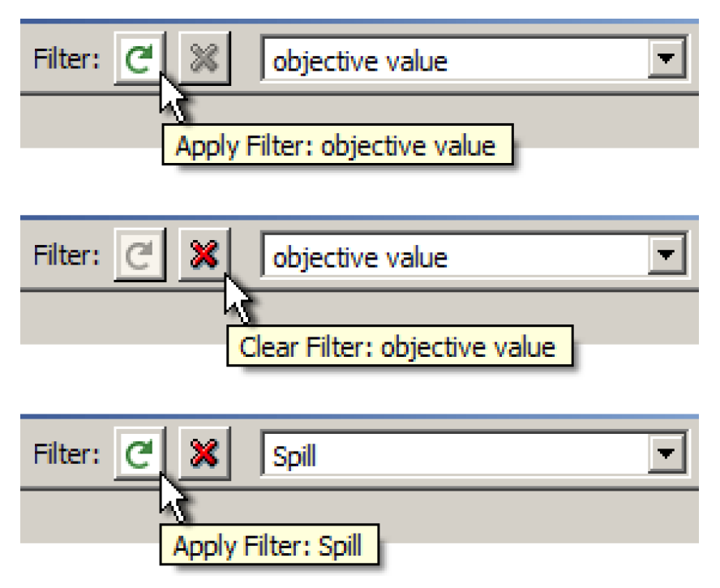Click green Apply Filter icon beside the greyed-out clear button
Screen dimensions: 720x588
coord(140,59)
